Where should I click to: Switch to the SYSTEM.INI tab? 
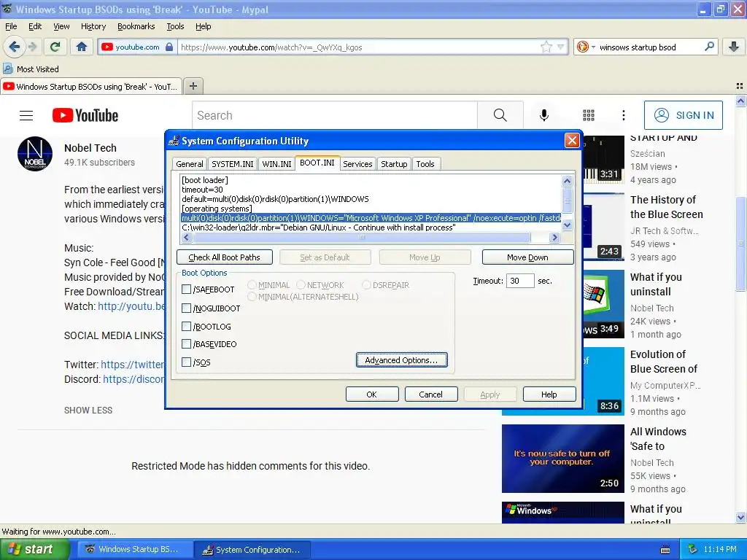click(233, 164)
